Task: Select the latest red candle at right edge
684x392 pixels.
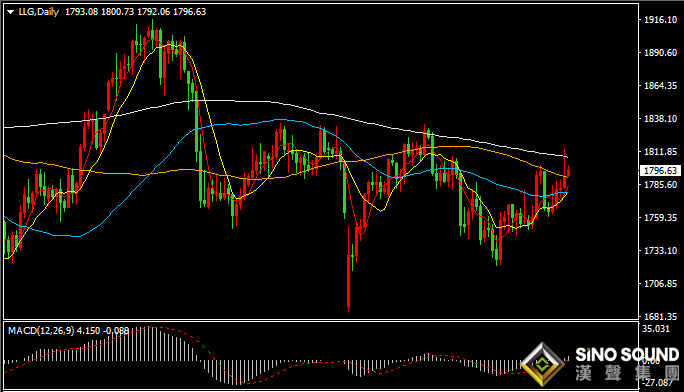Action: tap(568, 172)
